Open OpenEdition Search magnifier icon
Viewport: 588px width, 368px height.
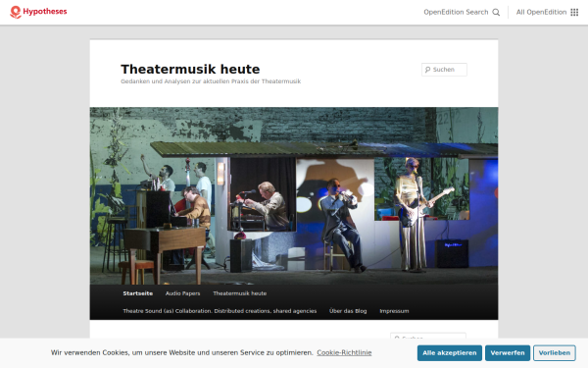point(496,12)
